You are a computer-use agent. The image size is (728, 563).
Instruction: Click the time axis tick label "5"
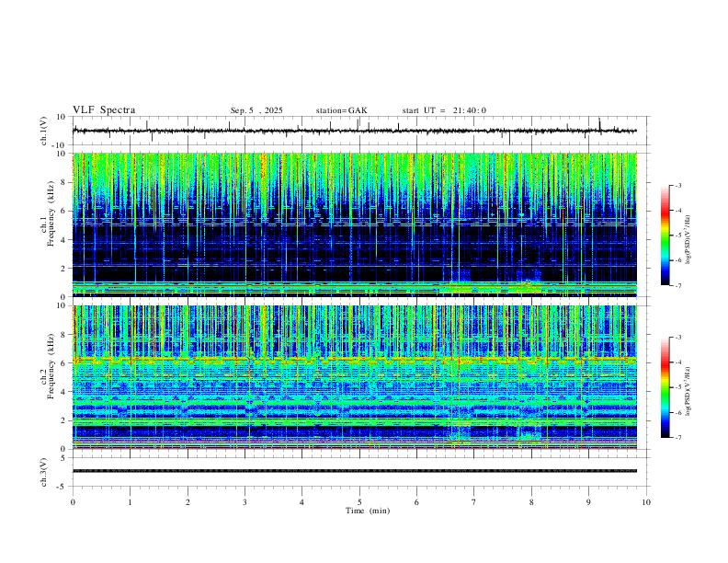(x=359, y=502)
